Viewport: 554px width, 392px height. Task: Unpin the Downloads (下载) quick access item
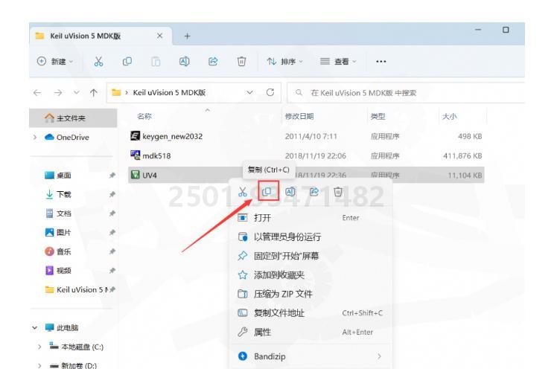pyautogui.click(x=112, y=194)
